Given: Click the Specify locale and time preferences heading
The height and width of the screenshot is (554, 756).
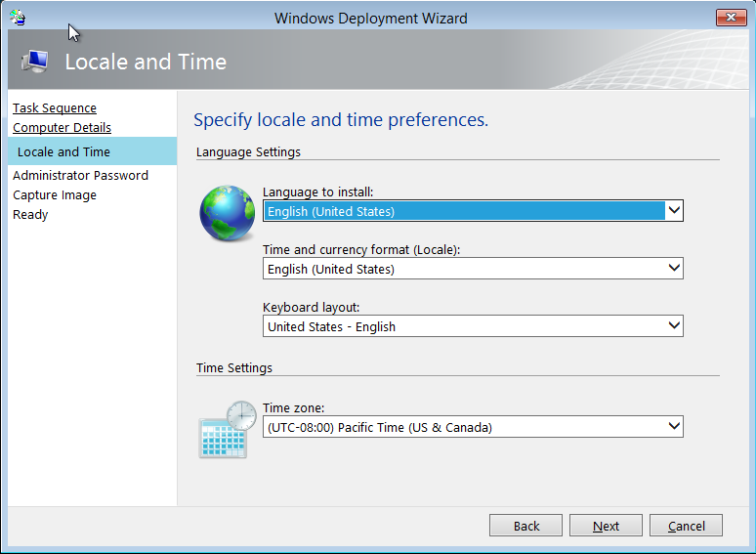Looking at the screenshot, I should (341, 119).
